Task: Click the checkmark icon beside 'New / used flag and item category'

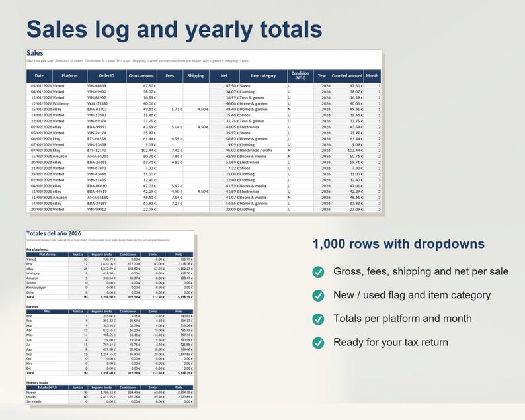Action: pyautogui.click(x=318, y=296)
